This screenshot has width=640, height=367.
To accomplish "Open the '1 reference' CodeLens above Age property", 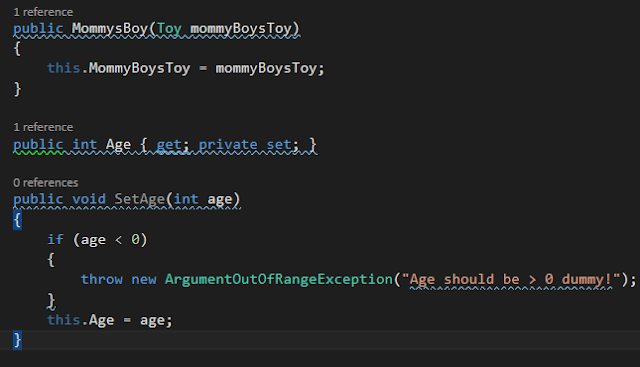I will (x=43, y=127).
